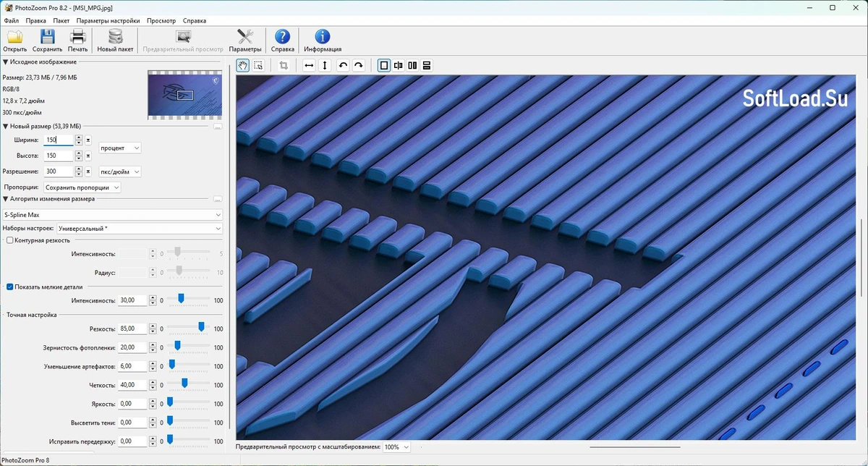
Task: Decrease Высота with the down stepper arrow
Action: click(79, 158)
